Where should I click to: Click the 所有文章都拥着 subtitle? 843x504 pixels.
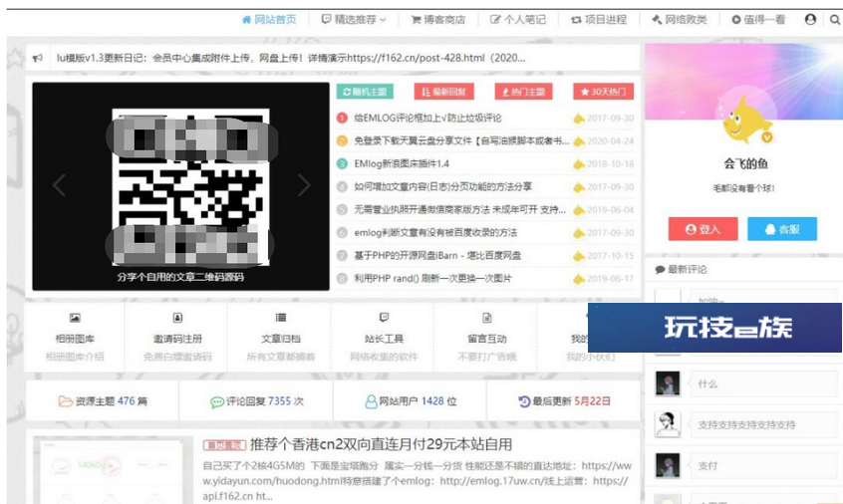pyautogui.click(x=281, y=357)
